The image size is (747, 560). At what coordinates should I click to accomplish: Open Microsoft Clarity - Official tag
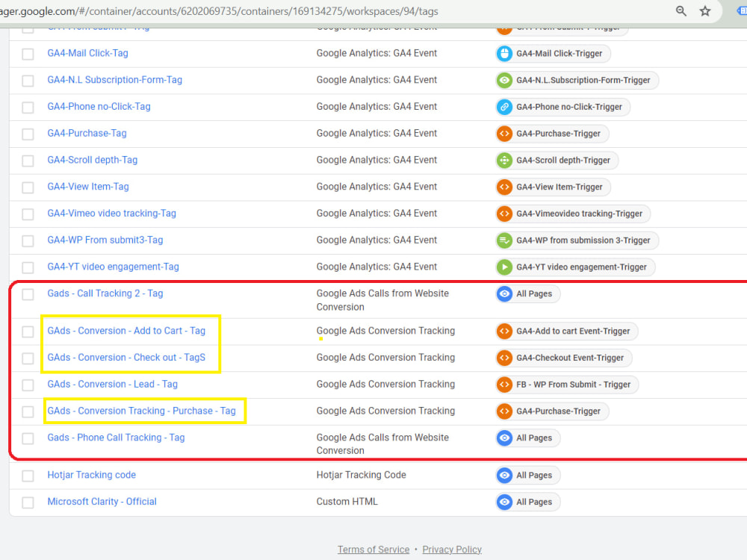pyautogui.click(x=102, y=501)
